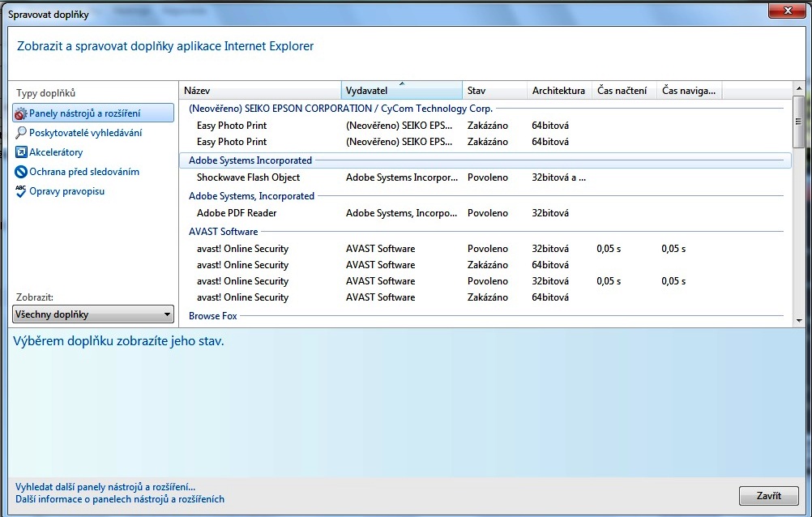The width and height of the screenshot is (812, 517).
Task: Open Vyhledat další panely nástrojů link
Action: pos(105,487)
